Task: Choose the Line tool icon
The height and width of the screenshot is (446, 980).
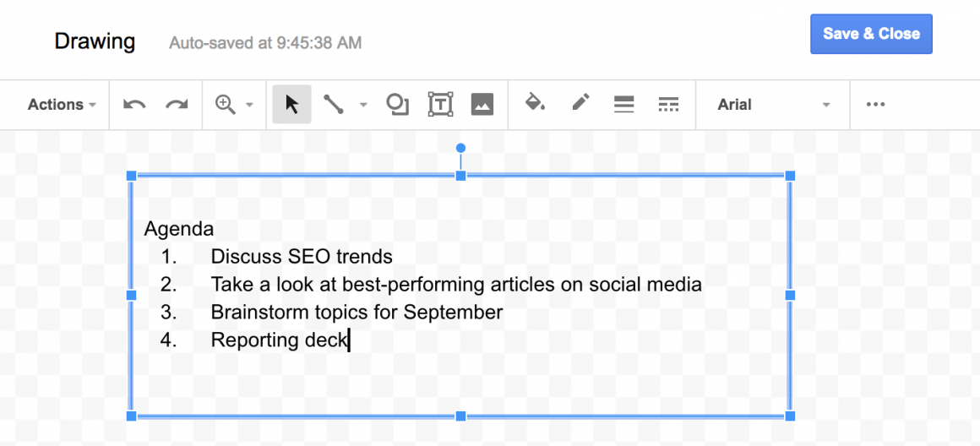Action: tap(333, 104)
